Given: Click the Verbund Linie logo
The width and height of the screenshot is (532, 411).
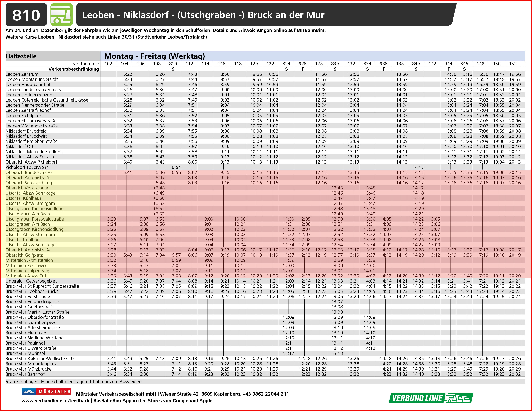Looking at the screenshot, I should click(x=431, y=398).
